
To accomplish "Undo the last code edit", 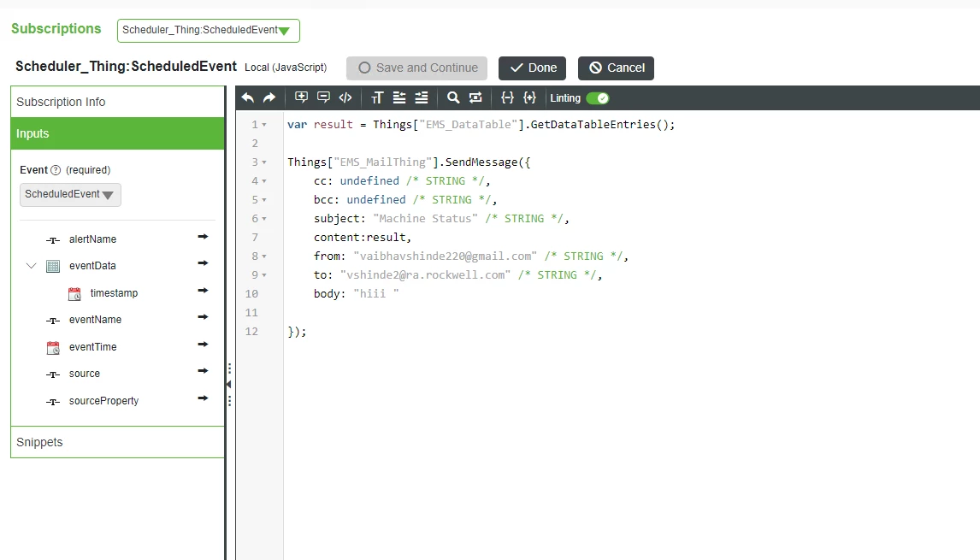I will point(247,98).
